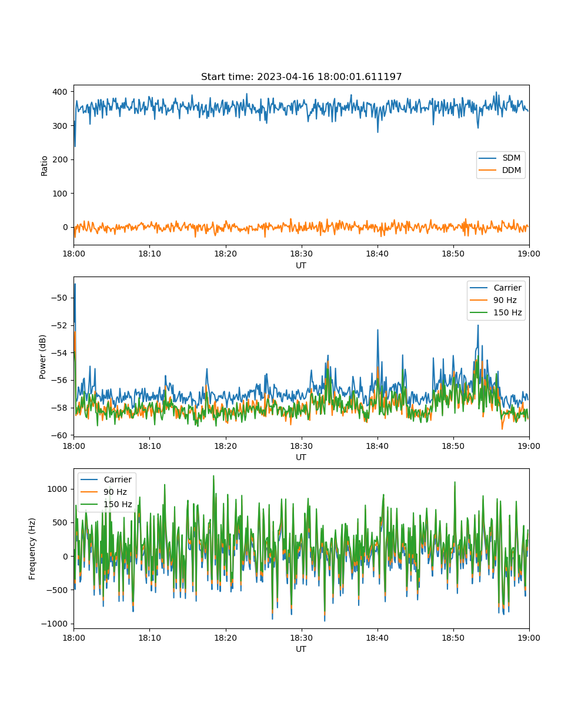The height and width of the screenshot is (706, 588).
Task: Click the 18:30 tick under the Frequency plot
Action: click(301, 637)
